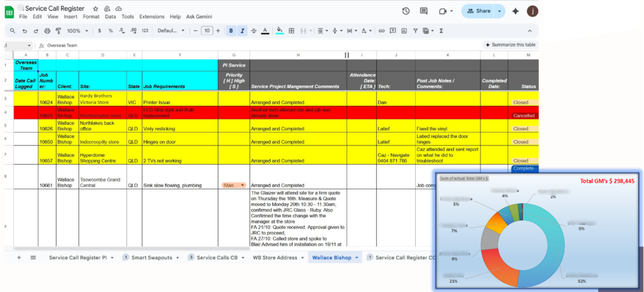Toggle bold formatting
644x292 pixels.
point(231,30)
